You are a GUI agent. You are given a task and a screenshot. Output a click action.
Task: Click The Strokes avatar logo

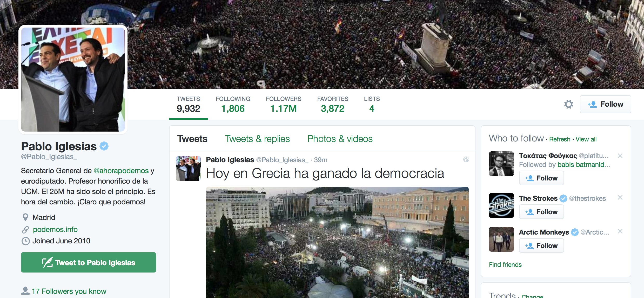point(501,205)
